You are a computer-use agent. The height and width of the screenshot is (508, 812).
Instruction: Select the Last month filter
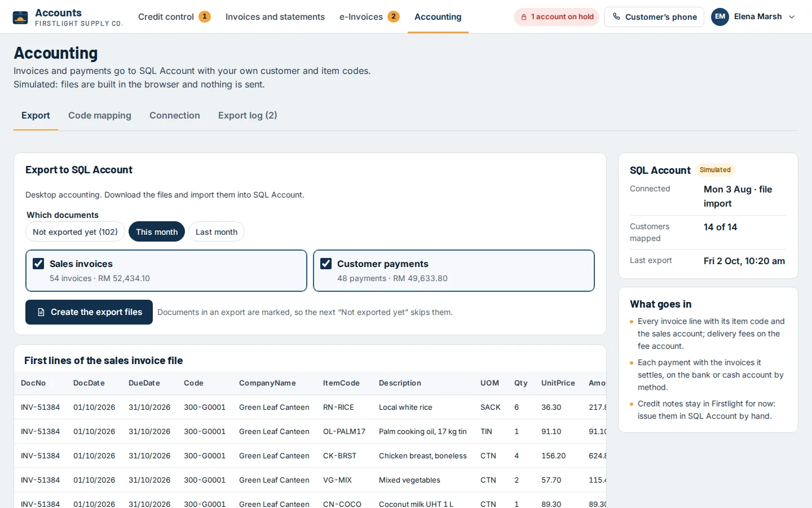(x=217, y=231)
